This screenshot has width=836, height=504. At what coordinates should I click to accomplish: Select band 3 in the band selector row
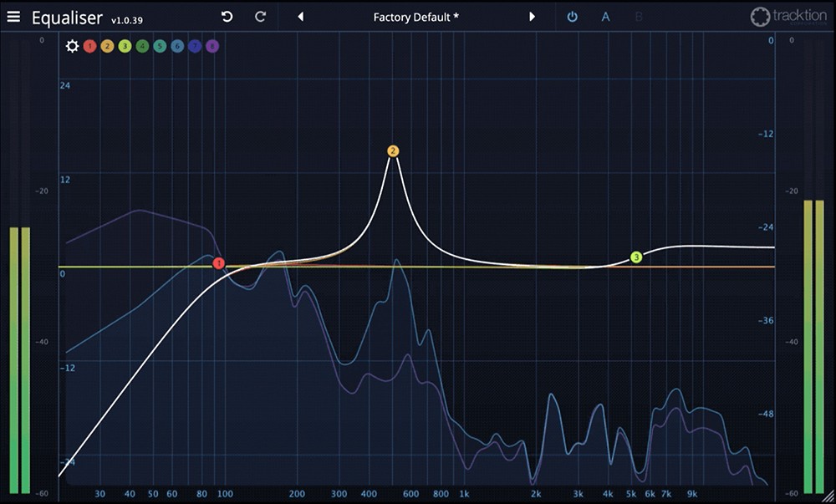click(125, 46)
